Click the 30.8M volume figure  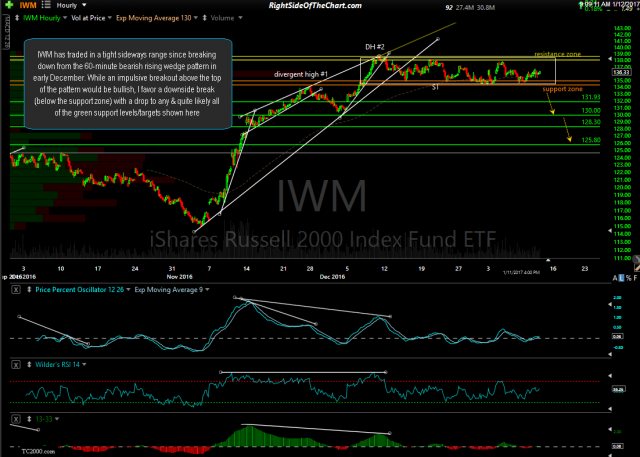486,7
